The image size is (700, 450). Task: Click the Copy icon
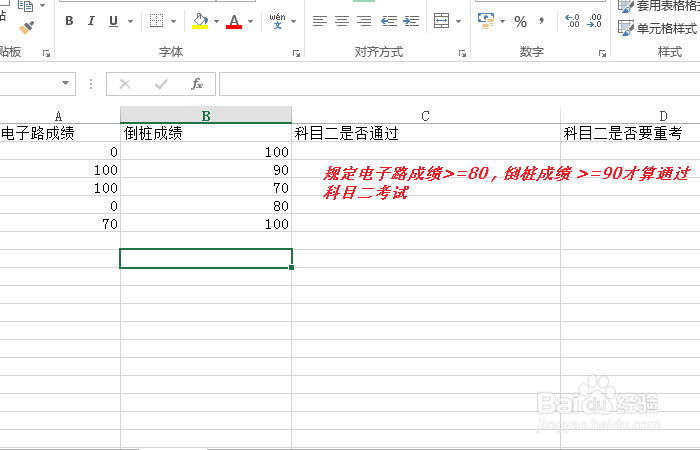click(x=26, y=6)
